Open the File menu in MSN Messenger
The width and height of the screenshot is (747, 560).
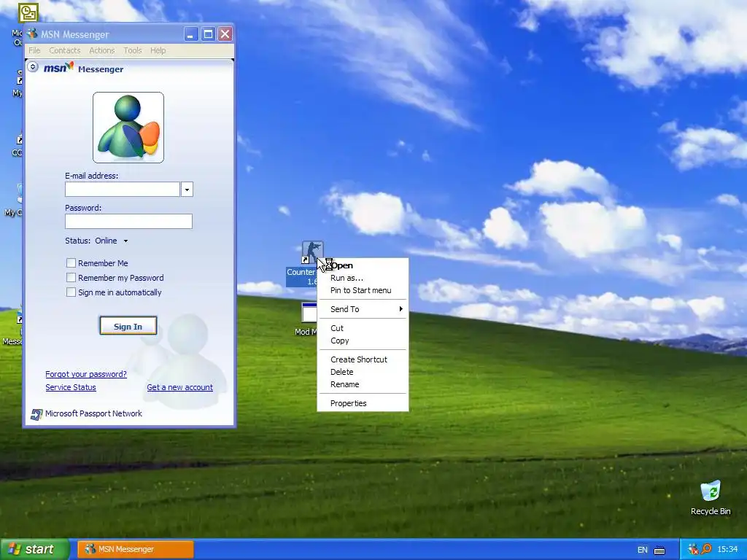pyautogui.click(x=34, y=50)
